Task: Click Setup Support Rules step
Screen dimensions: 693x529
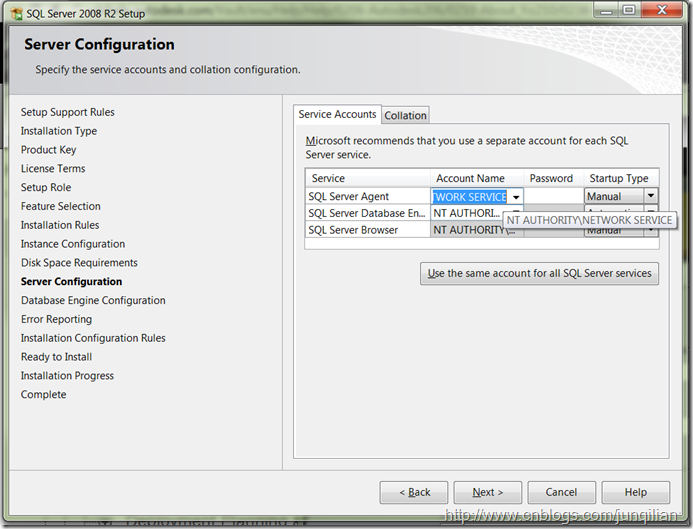Action: [68, 112]
